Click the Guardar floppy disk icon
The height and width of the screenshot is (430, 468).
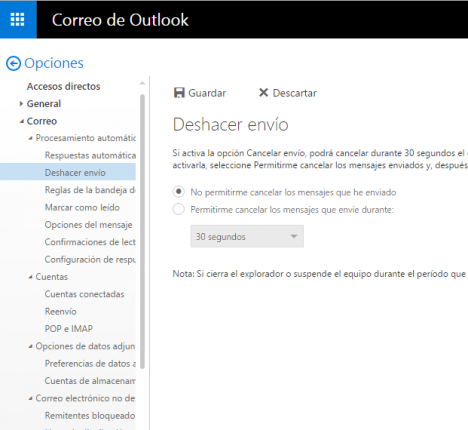(x=179, y=93)
